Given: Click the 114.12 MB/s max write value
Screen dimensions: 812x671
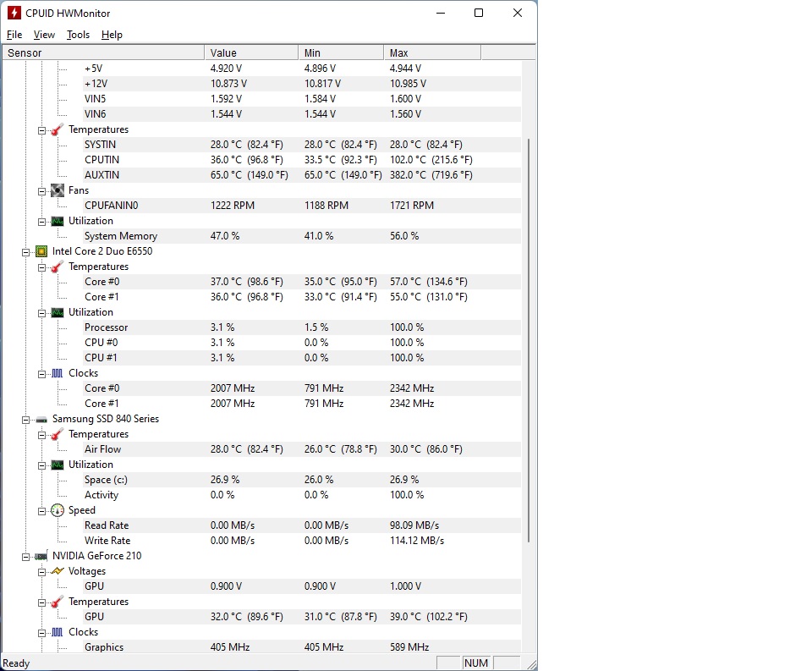Looking at the screenshot, I should pyautogui.click(x=417, y=541).
